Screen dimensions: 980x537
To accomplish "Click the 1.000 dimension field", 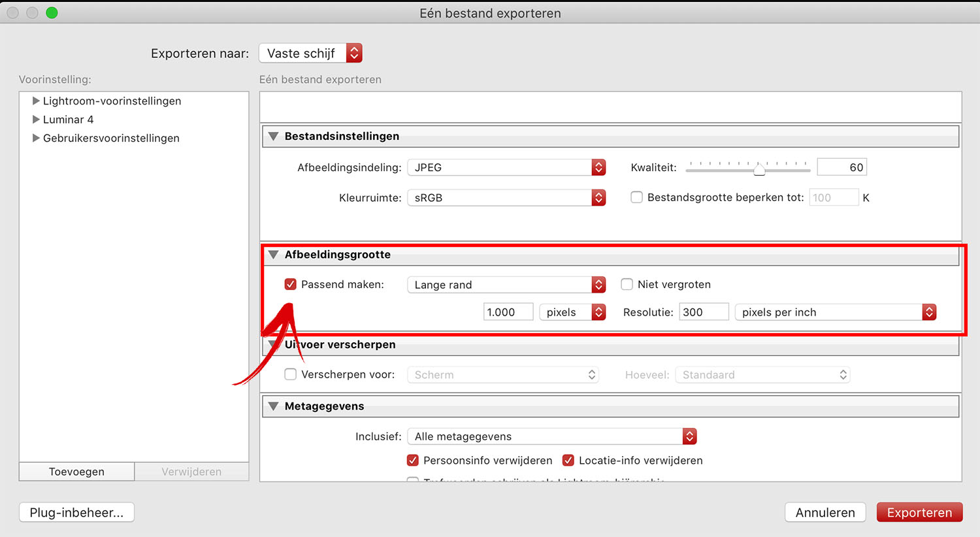I will click(508, 312).
